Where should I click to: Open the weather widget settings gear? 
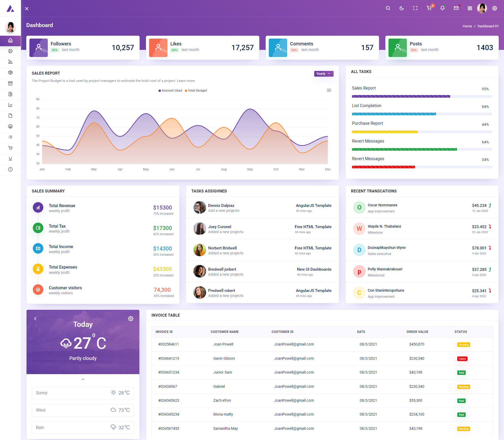pos(130,319)
